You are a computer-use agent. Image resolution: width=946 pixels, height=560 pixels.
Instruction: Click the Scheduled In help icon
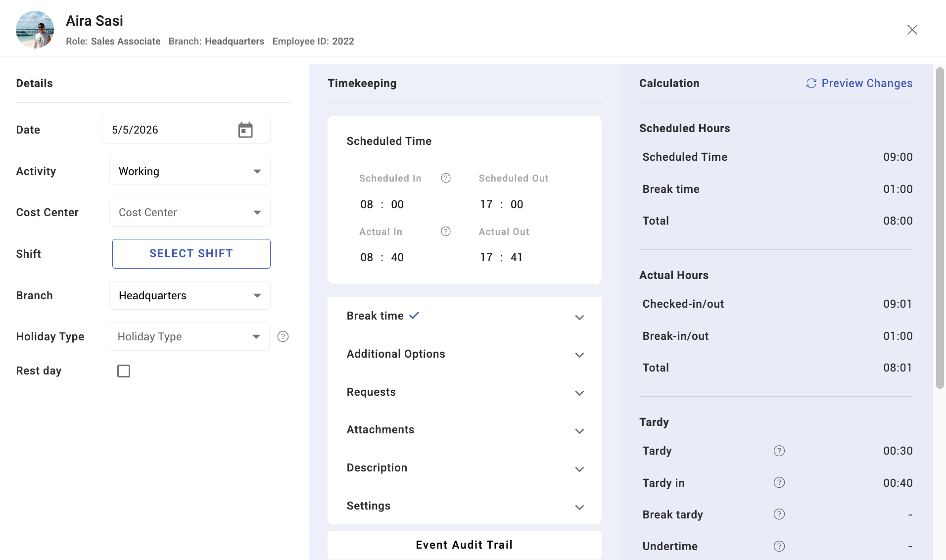coord(446,178)
